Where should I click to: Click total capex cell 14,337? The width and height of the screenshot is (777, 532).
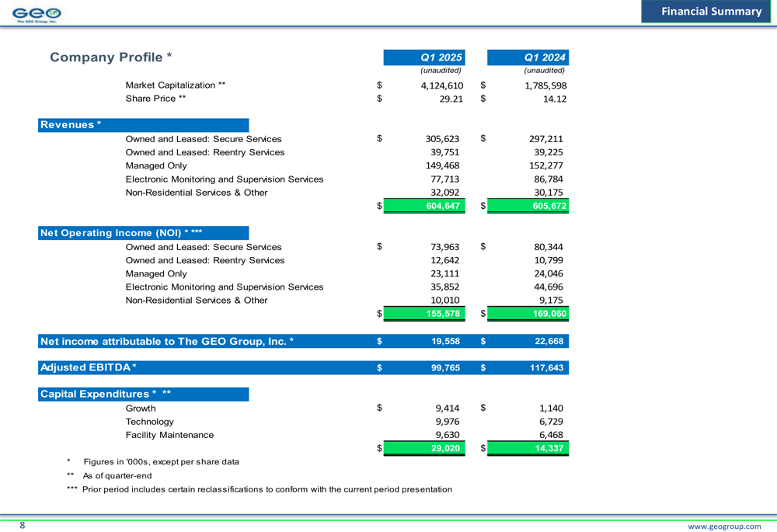click(528, 448)
